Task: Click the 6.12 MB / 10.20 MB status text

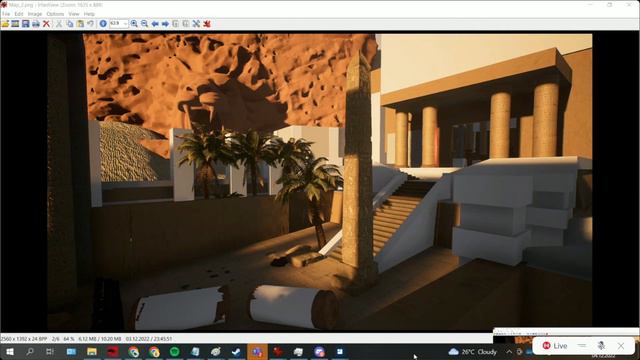Action: 100,339
